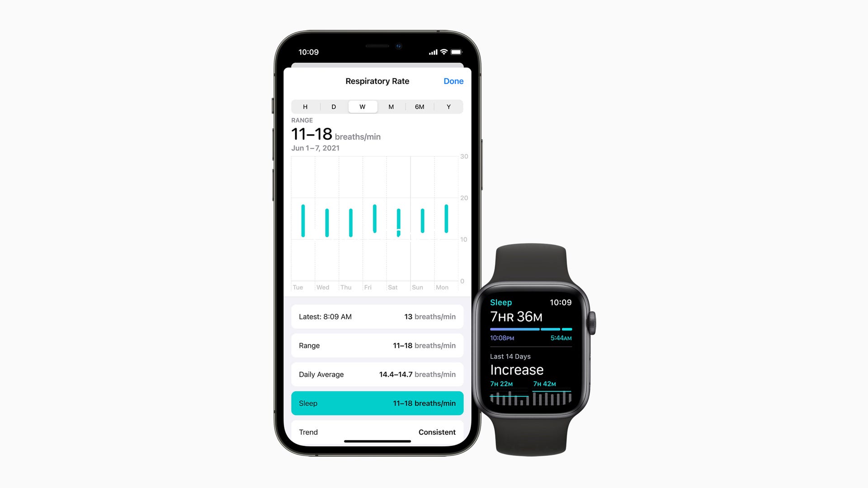Screen dimensions: 868x488
Task: Toggle the weekly bar chart view
Action: click(363, 107)
